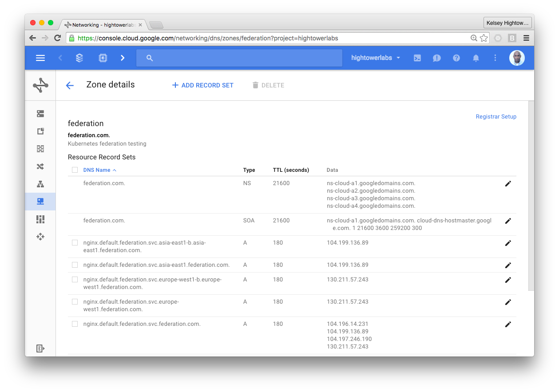This screenshot has height=392, width=559.
Task: Click the Networking product logo icon
Action: pyautogui.click(x=40, y=85)
